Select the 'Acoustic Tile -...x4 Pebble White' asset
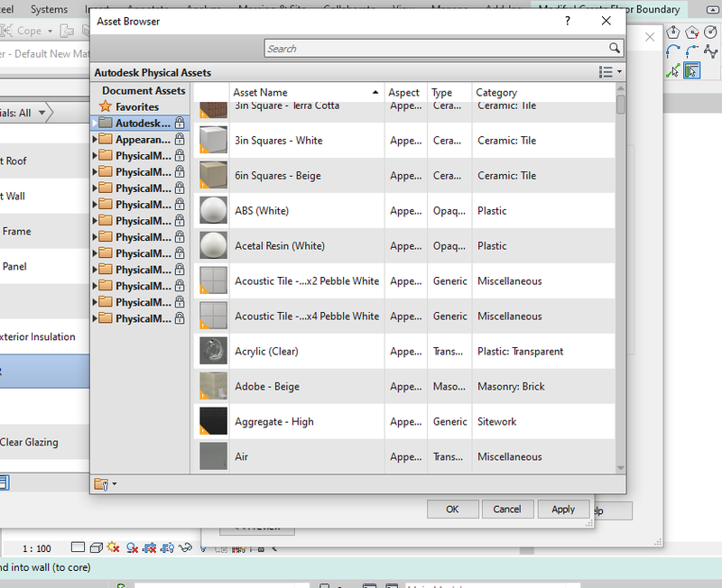Screen dimensions: 722x588 click(x=307, y=316)
